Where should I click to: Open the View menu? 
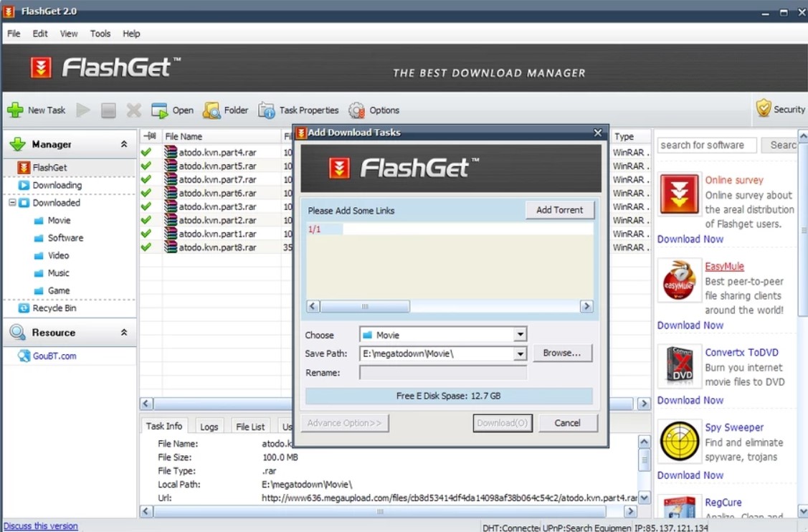pyautogui.click(x=69, y=34)
